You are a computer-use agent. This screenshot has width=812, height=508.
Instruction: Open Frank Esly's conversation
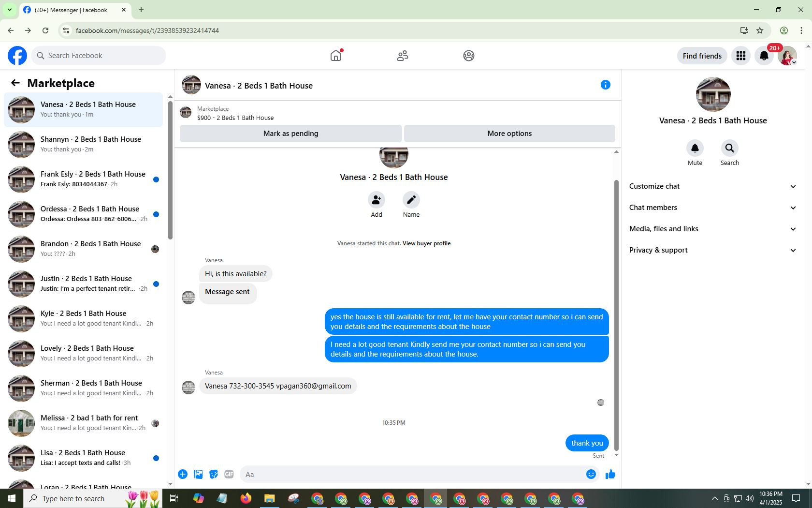pyautogui.click(x=83, y=179)
